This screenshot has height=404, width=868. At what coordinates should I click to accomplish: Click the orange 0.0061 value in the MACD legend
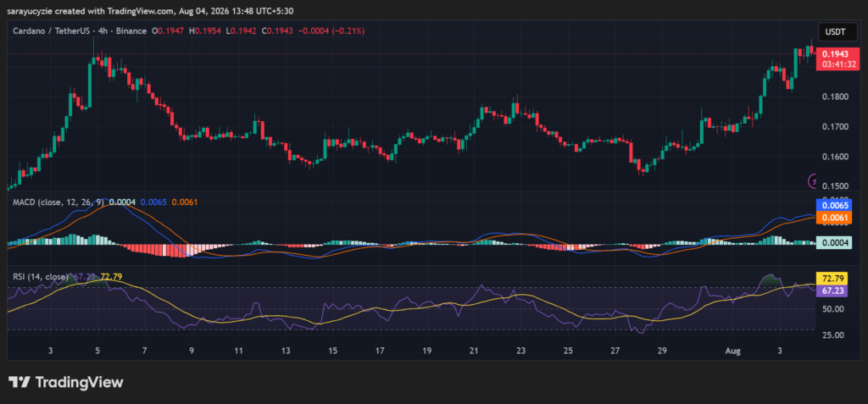[x=184, y=202]
